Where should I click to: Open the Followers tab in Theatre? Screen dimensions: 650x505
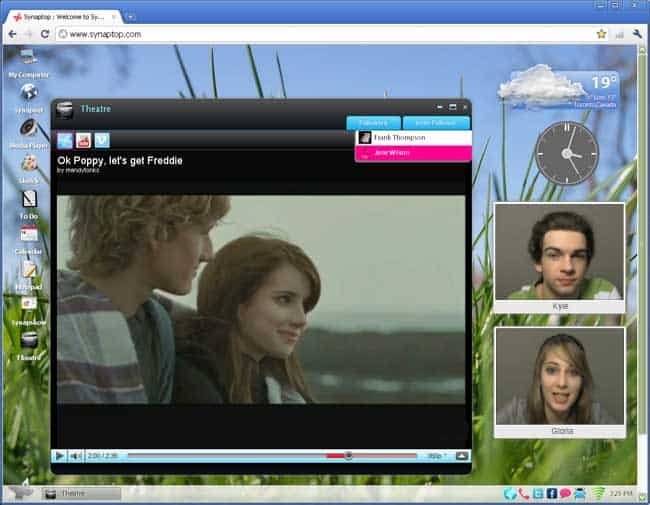pos(374,123)
